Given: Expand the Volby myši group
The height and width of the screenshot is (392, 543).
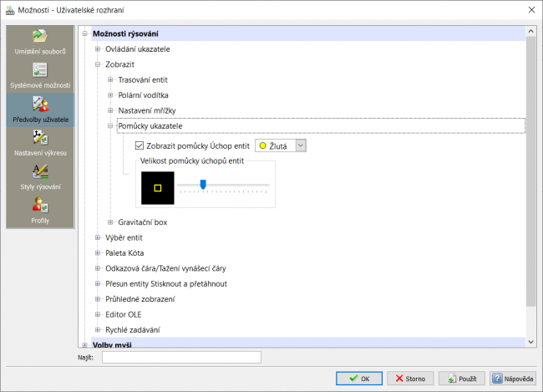Looking at the screenshot, I should (x=85, y=345).
